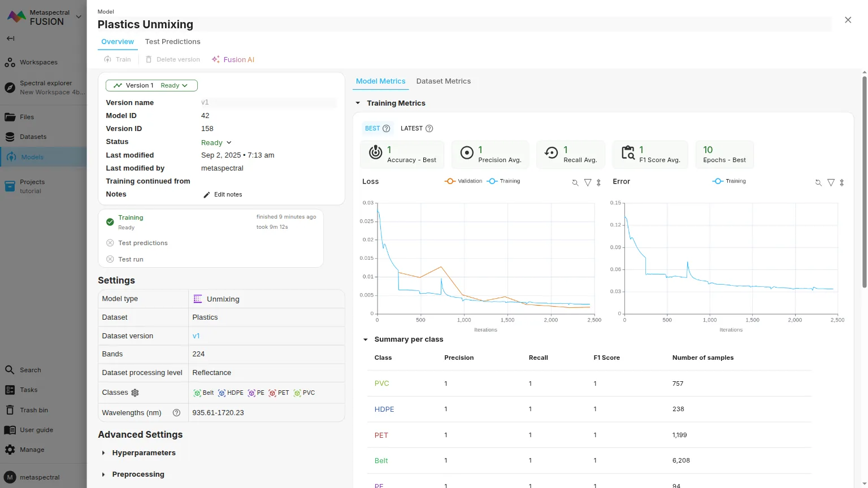The width and height of the screenshot is (868, 488).
Task: Expand the Hyperparameters section
Action: pyautogui.click(x=144, y=453)
